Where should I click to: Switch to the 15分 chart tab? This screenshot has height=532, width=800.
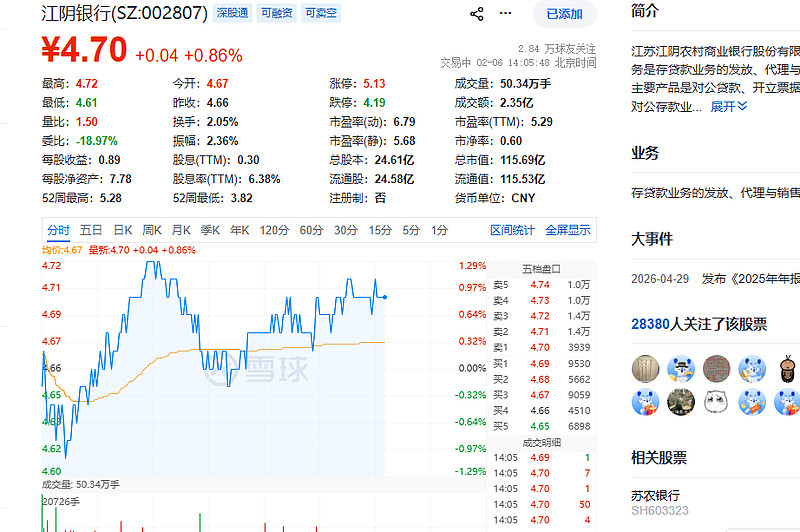380,231
